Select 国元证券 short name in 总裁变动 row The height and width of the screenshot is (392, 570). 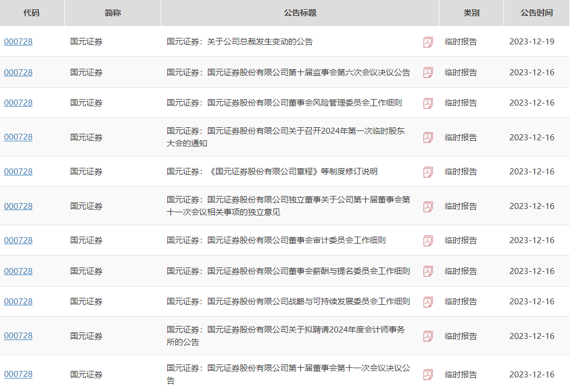[x=86, y=42]
